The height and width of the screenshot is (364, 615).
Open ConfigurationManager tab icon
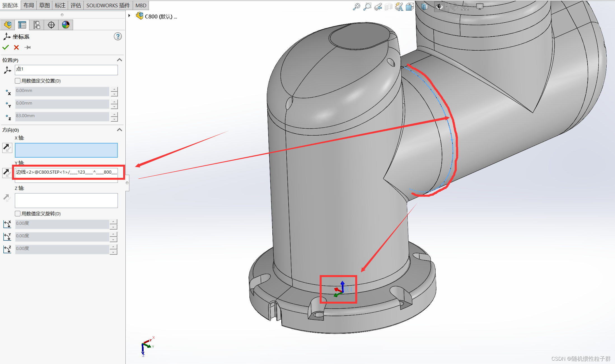click(x=37, y=25)
